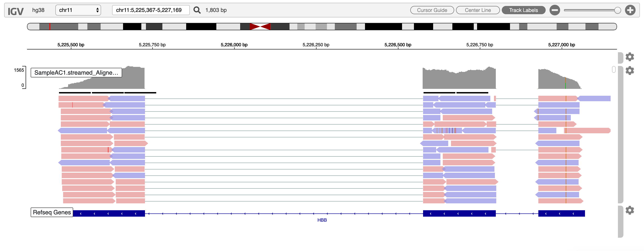Viewport: 644px width, 251px height.
Task: Open the alignment track gear settings
Action: 630,71
